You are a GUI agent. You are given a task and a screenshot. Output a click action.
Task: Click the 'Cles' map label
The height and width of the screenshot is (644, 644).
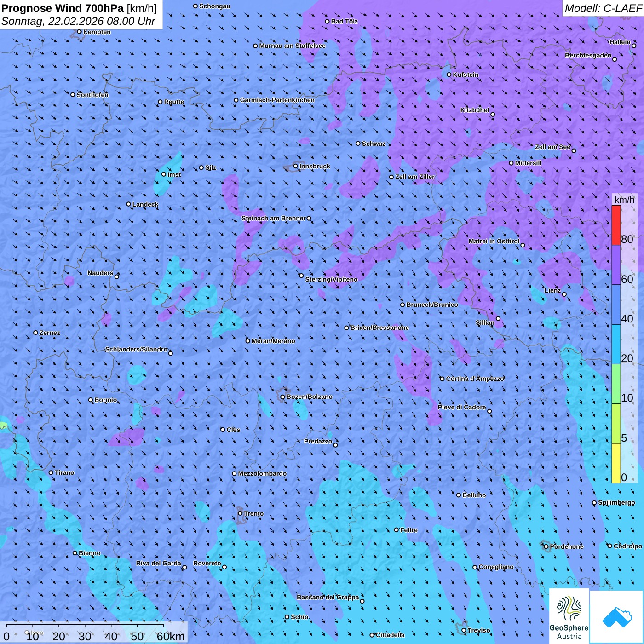click(x=233, y=430)
